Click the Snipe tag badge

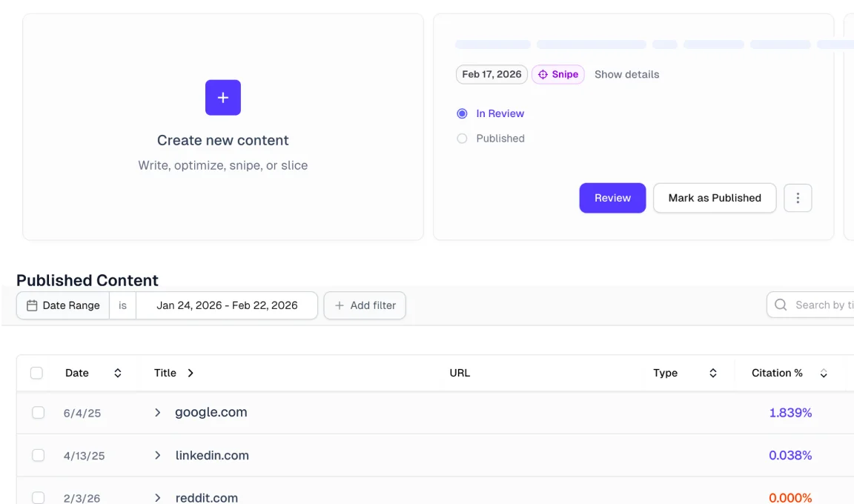pos(558,74)
